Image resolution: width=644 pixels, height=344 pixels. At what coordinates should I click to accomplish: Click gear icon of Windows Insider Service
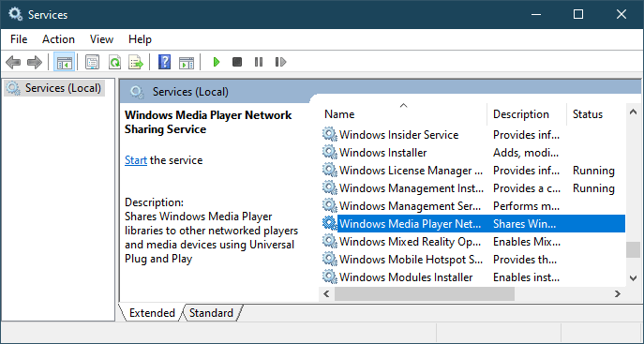(329, 135)
